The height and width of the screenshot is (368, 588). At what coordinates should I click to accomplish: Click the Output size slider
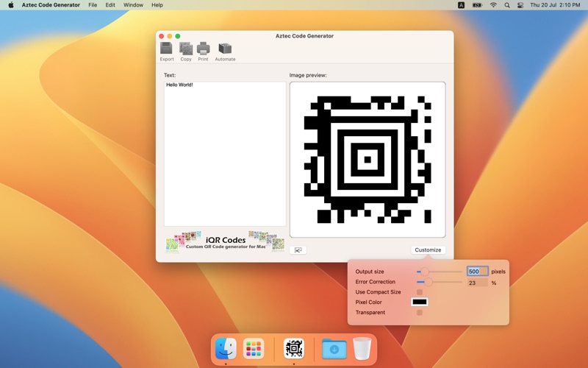click(x=439, y=272)
